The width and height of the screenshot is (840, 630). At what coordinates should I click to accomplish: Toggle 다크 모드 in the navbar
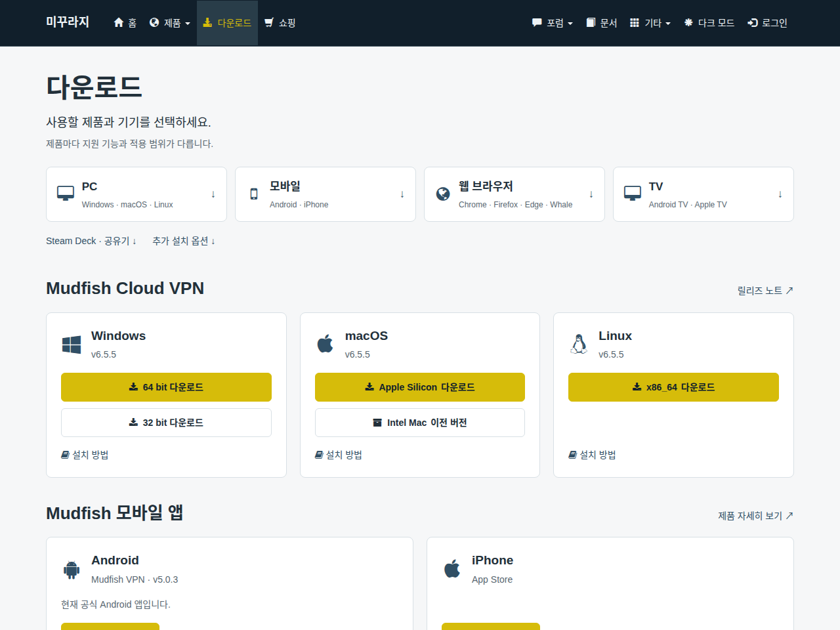pos(709,23)
